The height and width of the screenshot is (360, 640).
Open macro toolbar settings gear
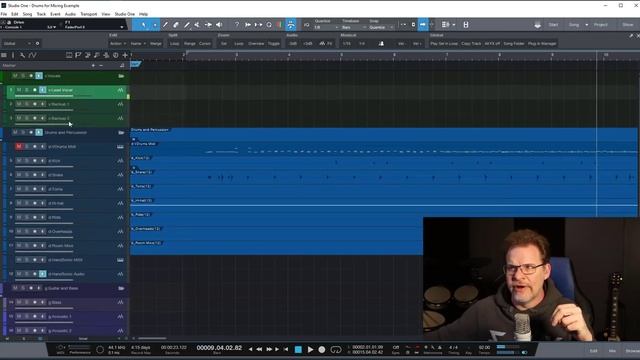[37, 44]
